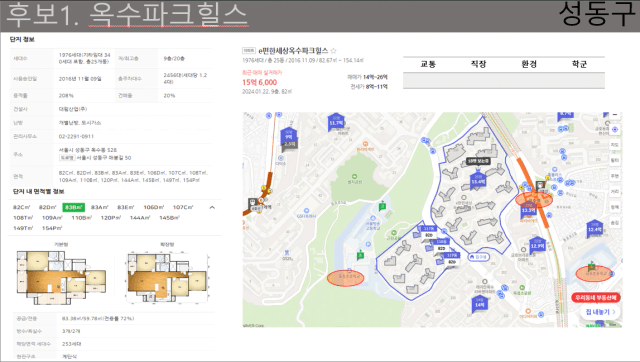Click the 12.4억 price marker on map

pyautogui.click(x=594, y=229)
